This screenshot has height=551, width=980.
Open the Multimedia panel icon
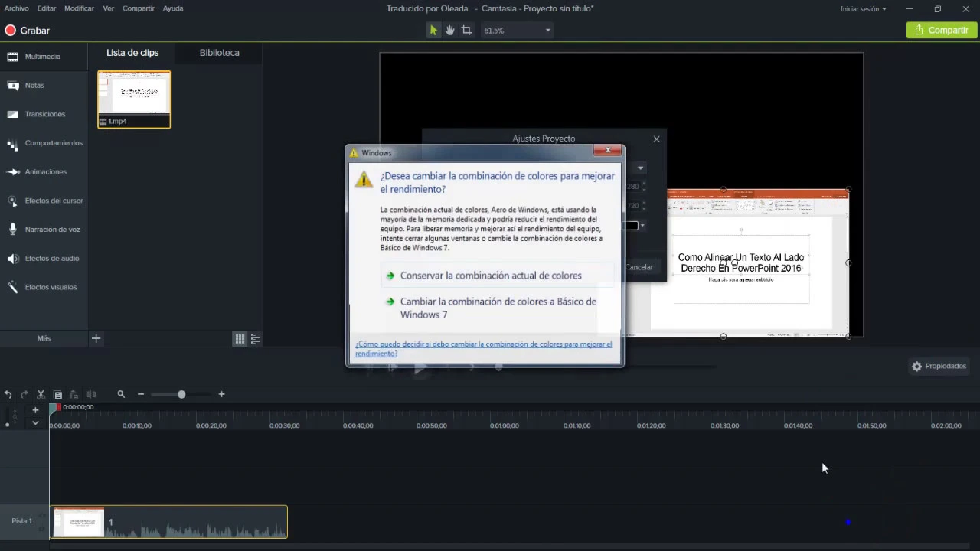tap(12, 57)
